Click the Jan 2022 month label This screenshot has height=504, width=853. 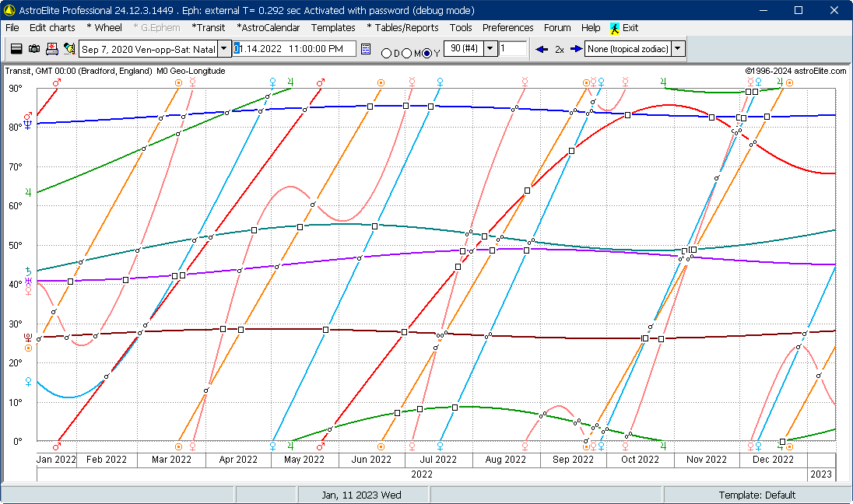click(56, 460)
